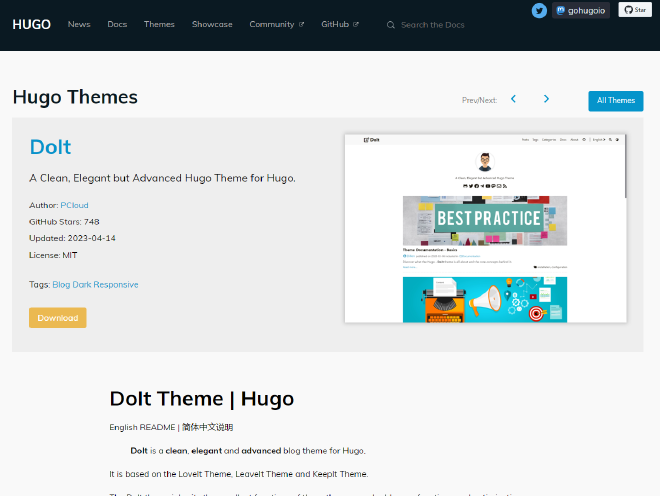Select the Responsive tag
Image resolution: width=660 pixels, height=496 pixels.
(x=116, y=285)
